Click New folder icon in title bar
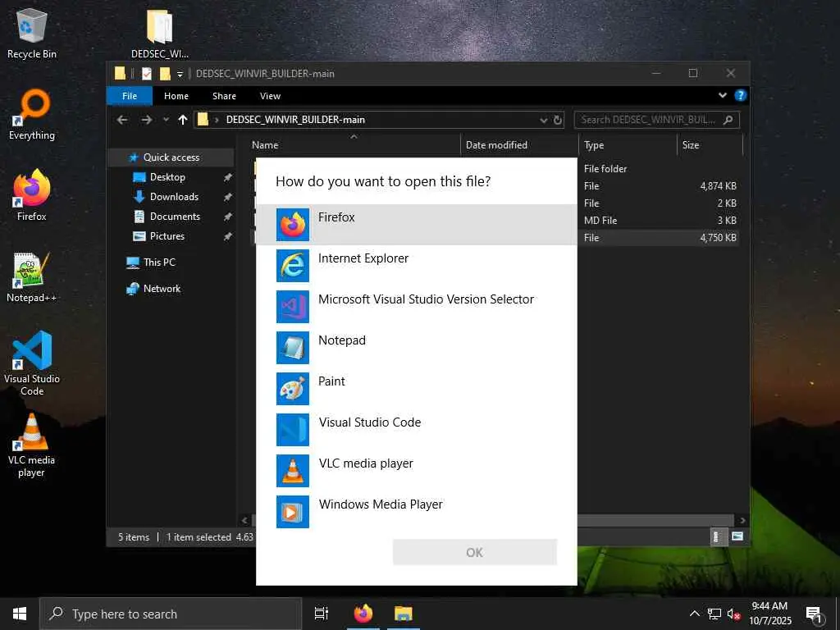This screenshot has width=840, height=630. click(x=165, y=73)
